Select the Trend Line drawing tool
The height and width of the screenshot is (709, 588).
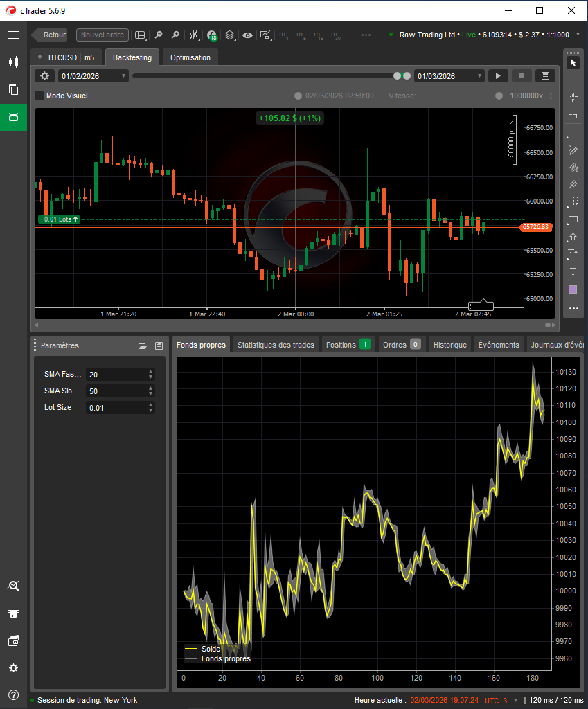[573, 132]
